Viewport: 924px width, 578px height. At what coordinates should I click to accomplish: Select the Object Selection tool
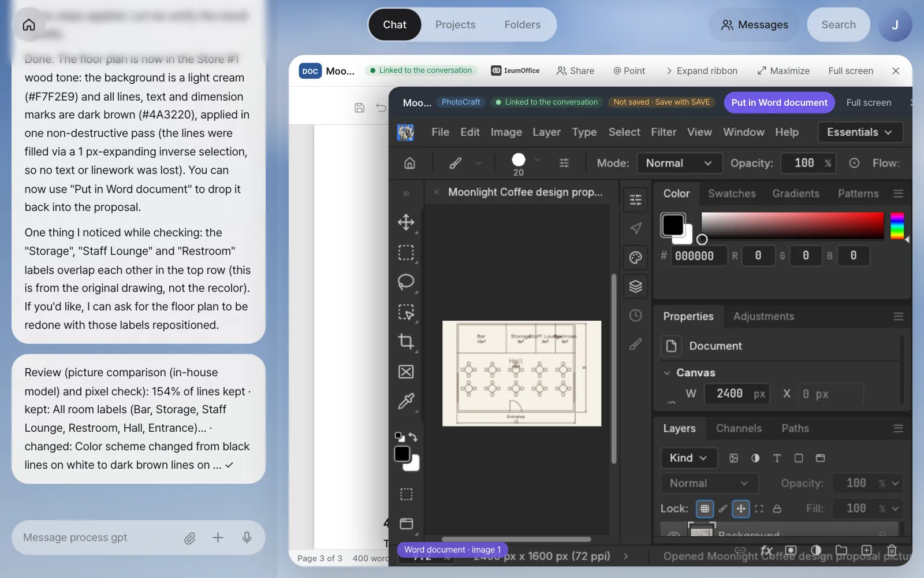pyautogui.click(x=406, y=312)
